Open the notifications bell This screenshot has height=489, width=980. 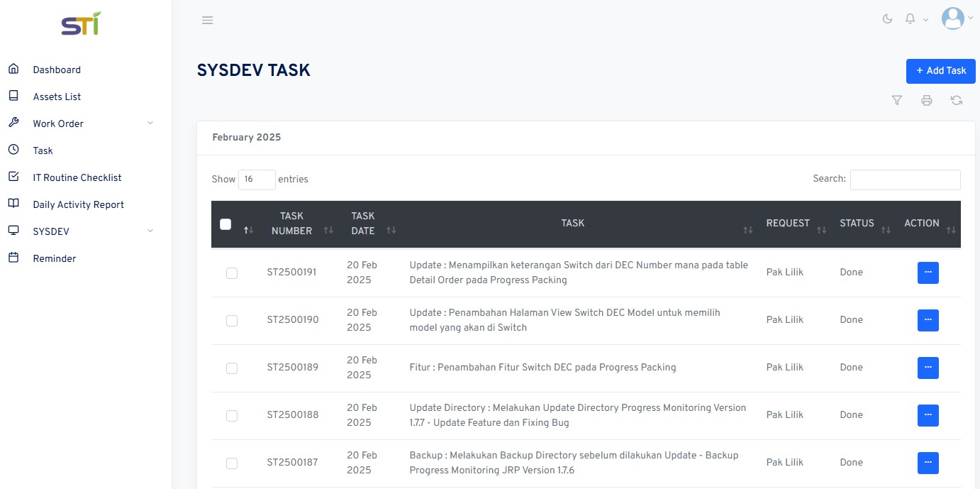[x=911, y=19]
